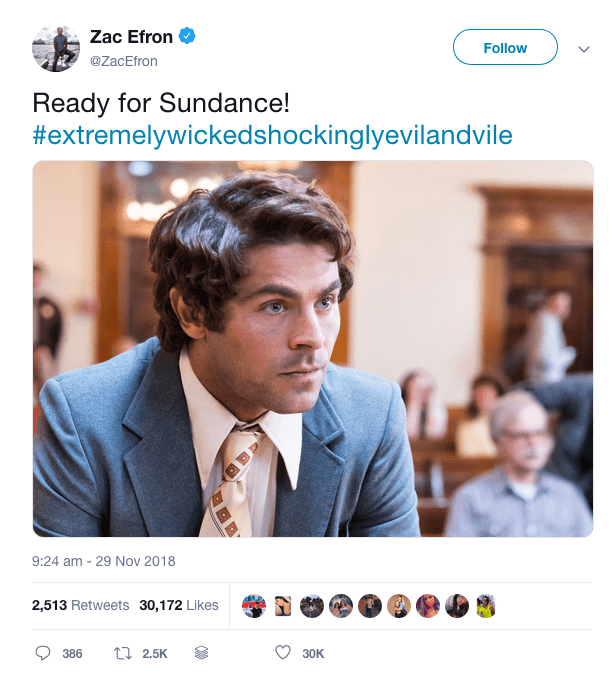Open the 9:24 am - 29 Nov 2018 timestamp
The width and height of the screenshot is (614, 686).
(x=104, y=561)
